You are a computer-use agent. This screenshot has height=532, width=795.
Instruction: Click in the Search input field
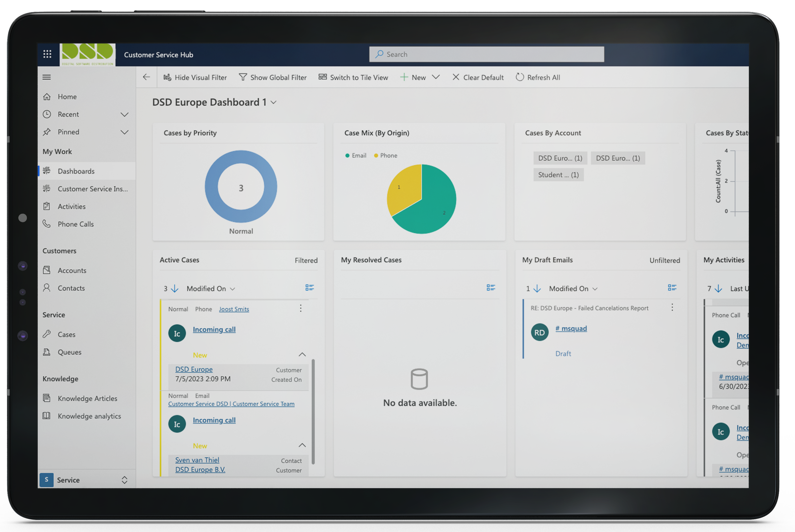click(487, 54)
